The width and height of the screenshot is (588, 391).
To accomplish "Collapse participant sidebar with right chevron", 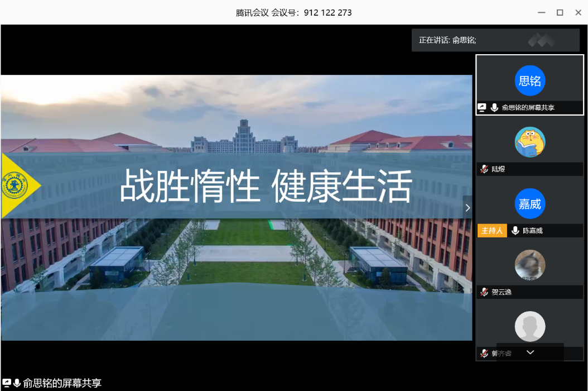I will [x=467, y=208].
